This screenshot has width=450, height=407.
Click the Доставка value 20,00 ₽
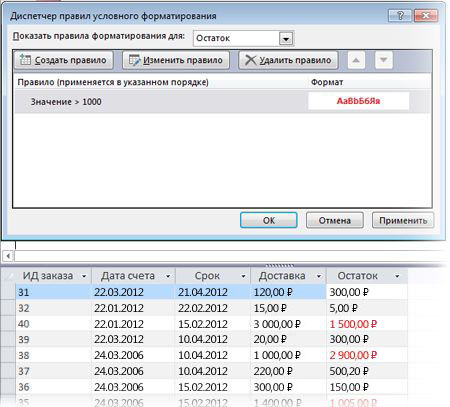[x=270, y=339]
